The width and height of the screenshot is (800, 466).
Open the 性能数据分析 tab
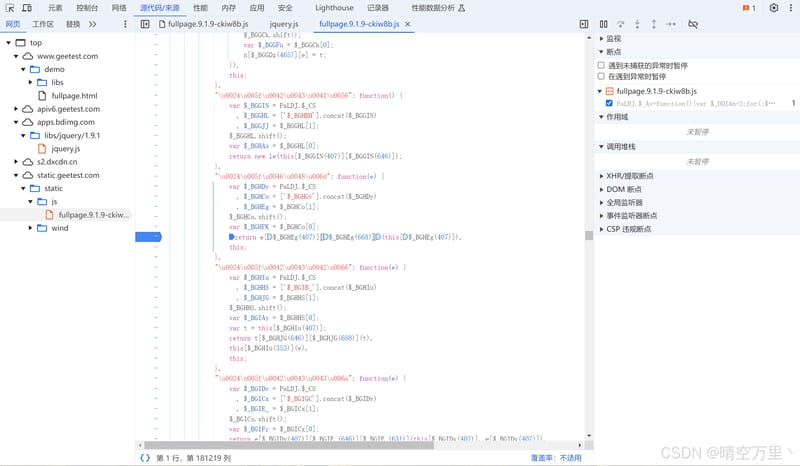(438, 8)
